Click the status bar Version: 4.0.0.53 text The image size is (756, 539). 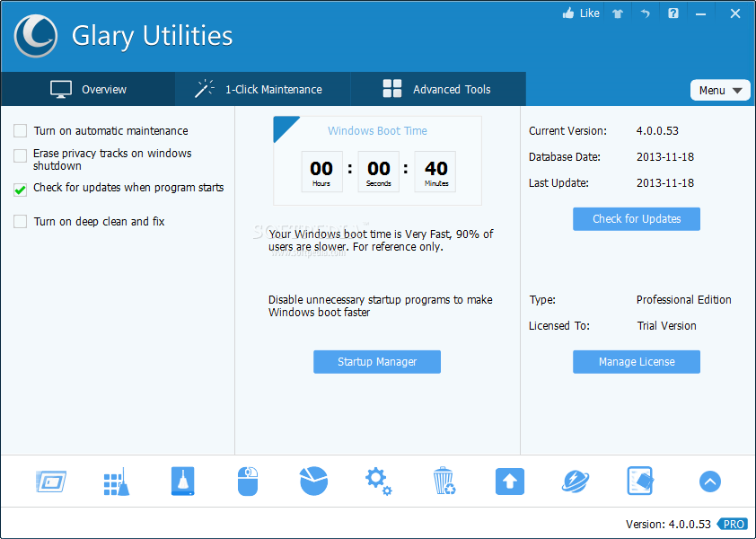[x=668, y=524]
